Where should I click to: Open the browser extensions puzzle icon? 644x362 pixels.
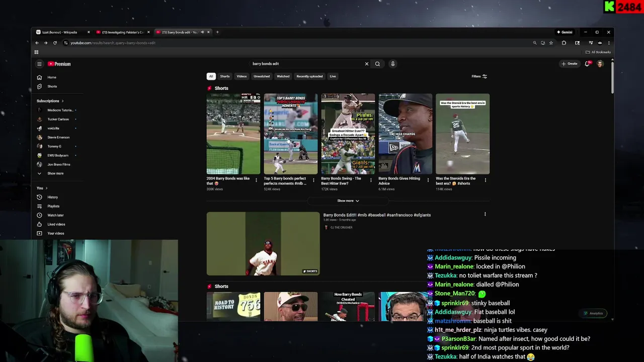pyautogui.click(x=564, y=43)
